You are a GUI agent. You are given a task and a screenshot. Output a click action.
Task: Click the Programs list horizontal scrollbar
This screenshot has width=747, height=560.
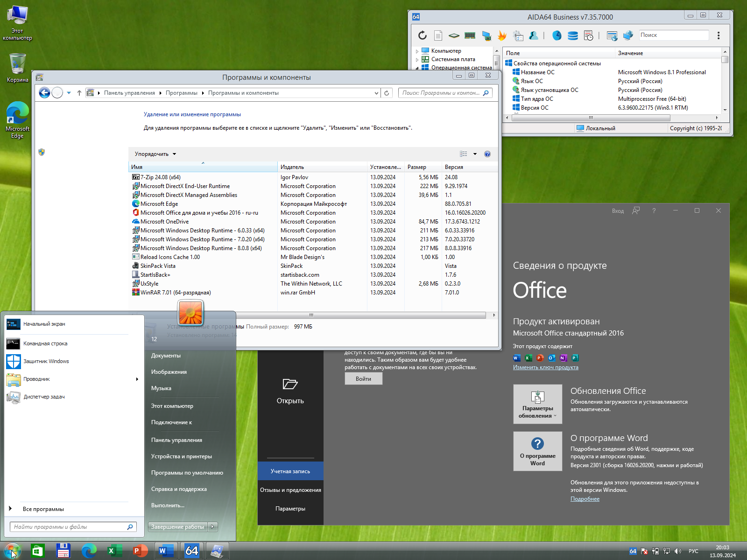click(311, 315)
